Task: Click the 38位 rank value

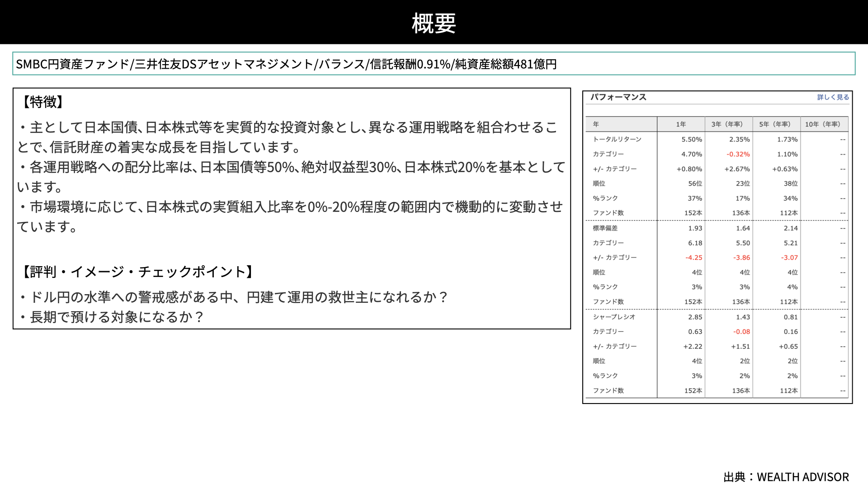Action: tap(791, 183)
